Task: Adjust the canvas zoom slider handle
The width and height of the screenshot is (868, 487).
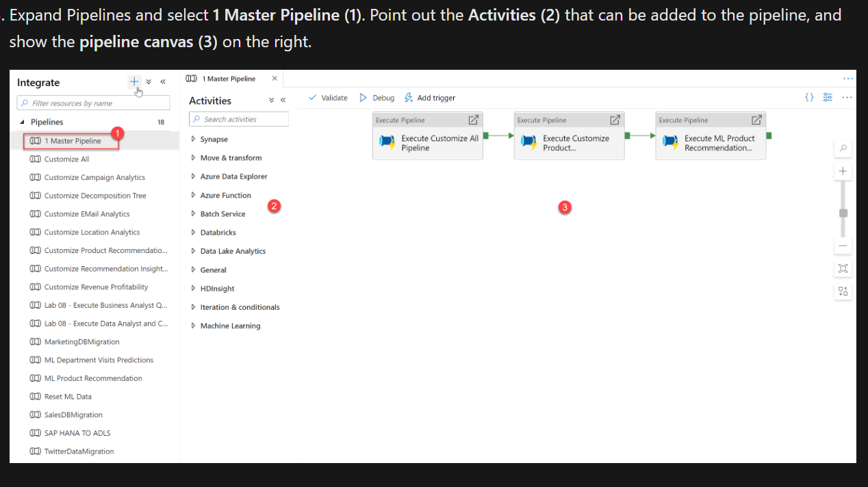Action: (843, 213)
